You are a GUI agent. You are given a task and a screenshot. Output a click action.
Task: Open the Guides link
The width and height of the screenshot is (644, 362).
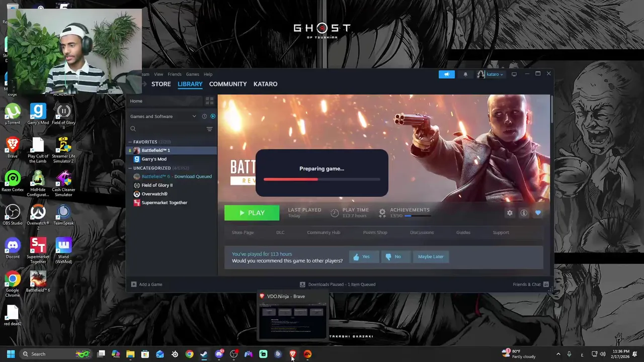tap(463, 232)
